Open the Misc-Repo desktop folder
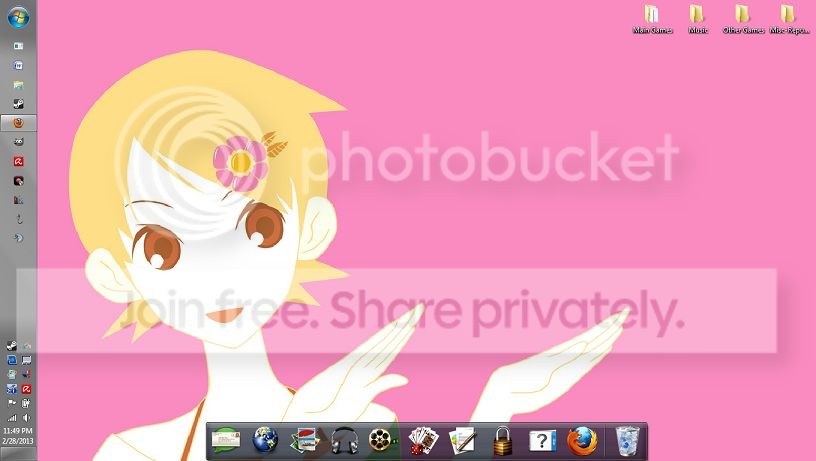Viewport: 816px width, 461px height. tap(789, 19)
